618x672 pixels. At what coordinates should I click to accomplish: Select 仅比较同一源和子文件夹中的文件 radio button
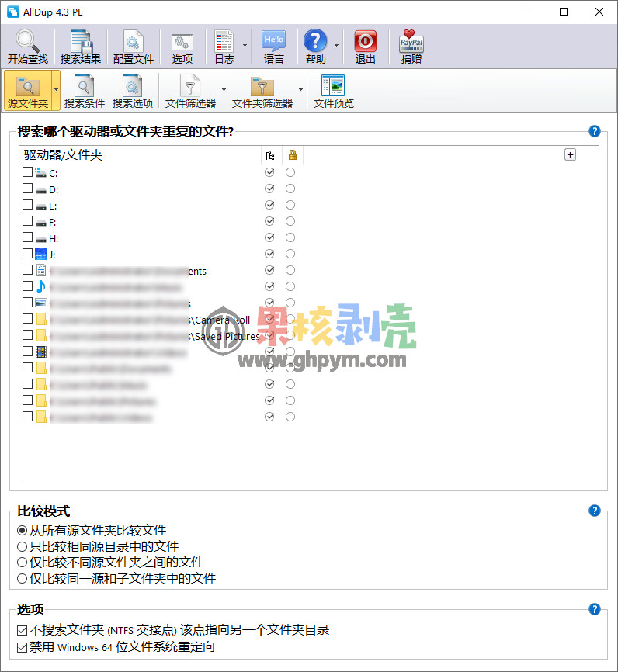[22, 579]
